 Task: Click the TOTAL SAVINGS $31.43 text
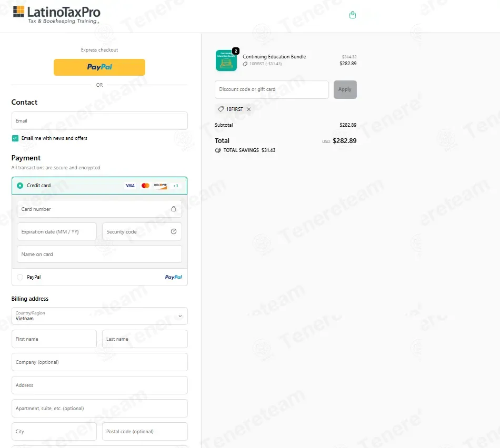pos(249,150)
